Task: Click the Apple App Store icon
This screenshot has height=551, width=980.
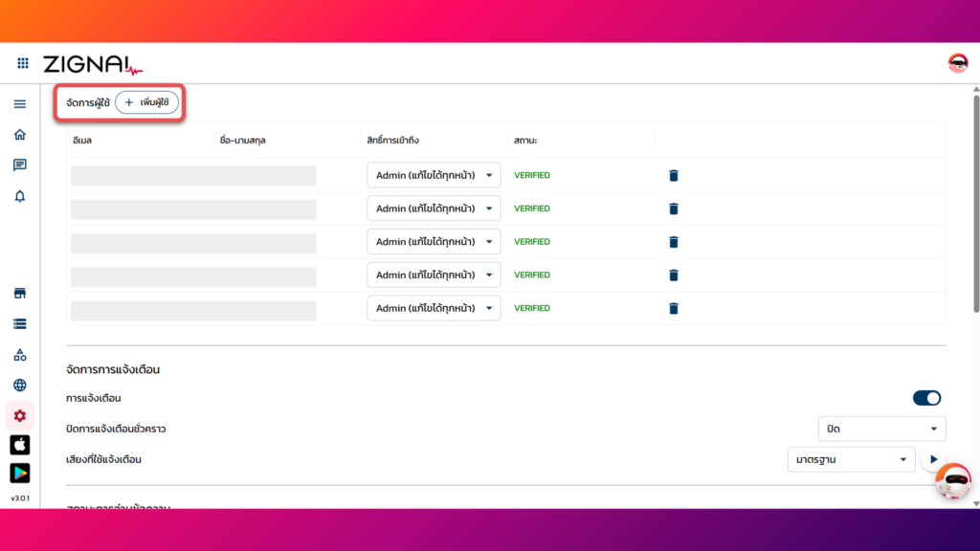Action: coord(19,445)
